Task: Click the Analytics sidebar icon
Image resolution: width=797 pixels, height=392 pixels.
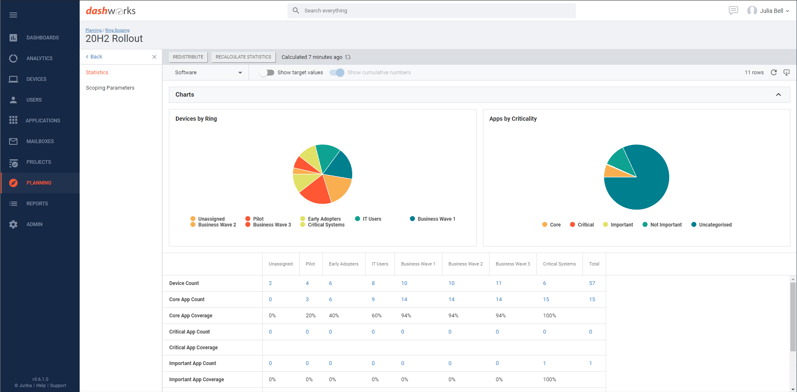Action: pyautogui.click(x=14, y=58)
